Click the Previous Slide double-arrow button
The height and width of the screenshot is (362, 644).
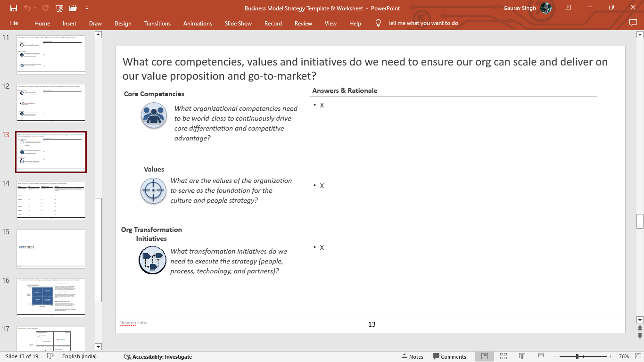coord(640,328)
